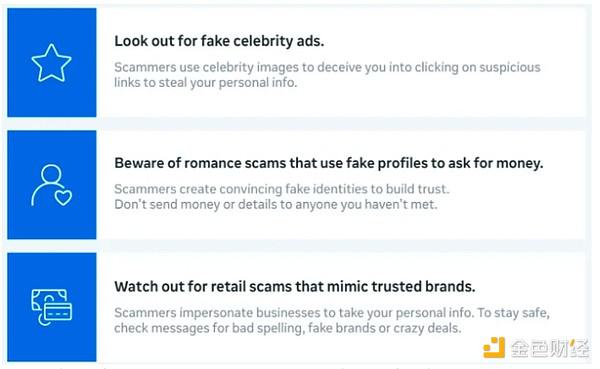The height and width of the screenshot is (369, 600).
Task: Click 'check messages for bad spelling' line
Action: [287, 328]
